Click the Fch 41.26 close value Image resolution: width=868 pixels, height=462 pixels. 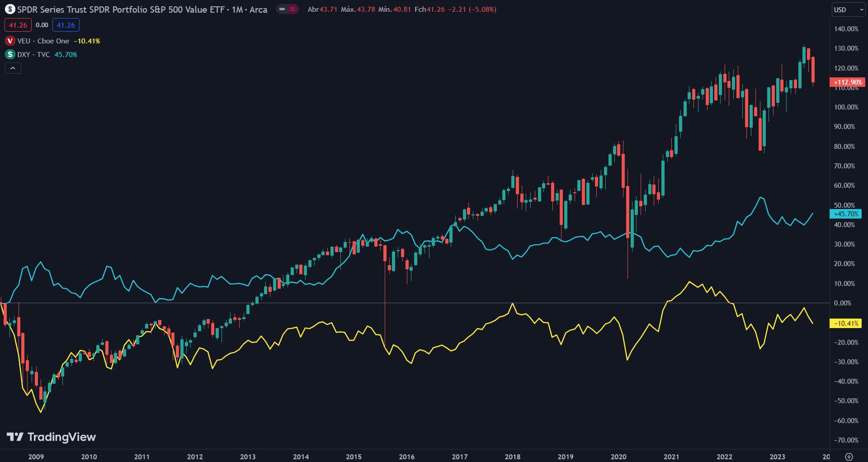tap(429, 9)
